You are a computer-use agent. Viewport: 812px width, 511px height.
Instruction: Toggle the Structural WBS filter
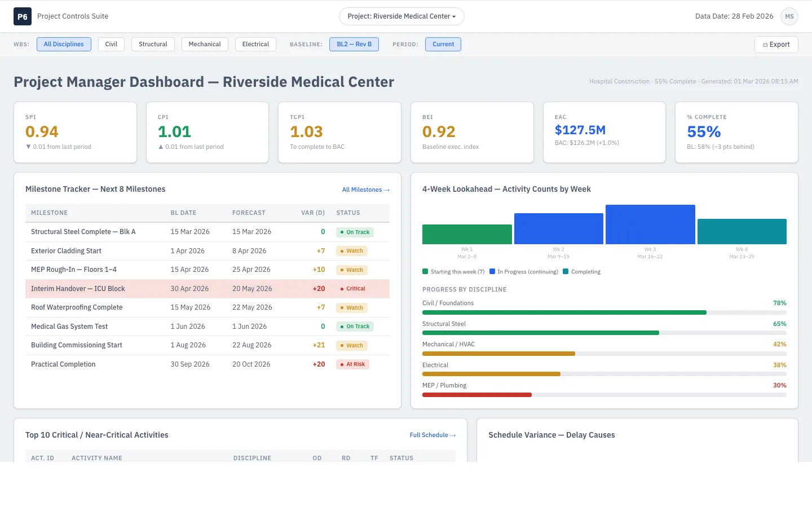click(x=153, y=44)
